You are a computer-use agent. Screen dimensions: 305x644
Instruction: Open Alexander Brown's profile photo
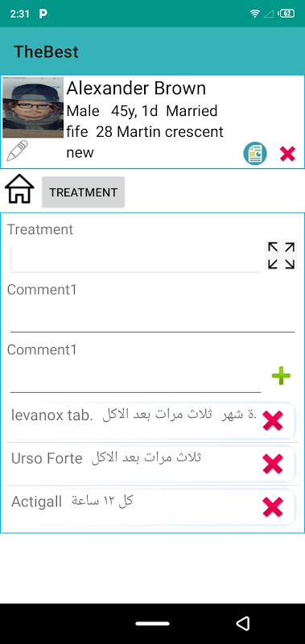[33, 108]
